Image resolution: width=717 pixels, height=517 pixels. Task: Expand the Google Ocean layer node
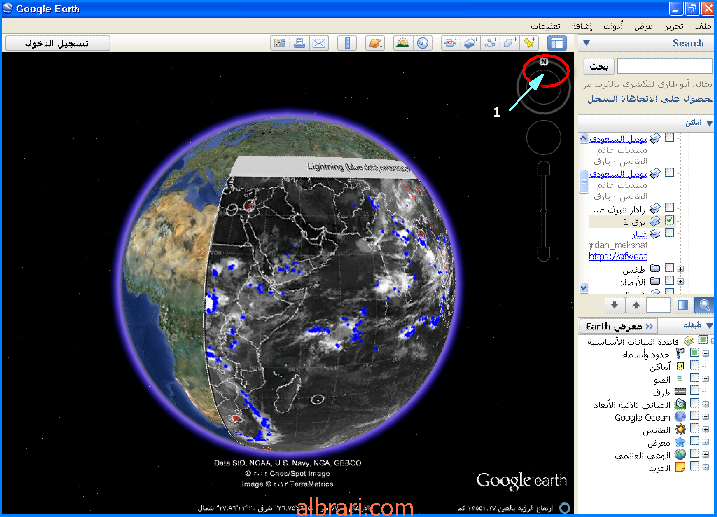coord(706,416)
